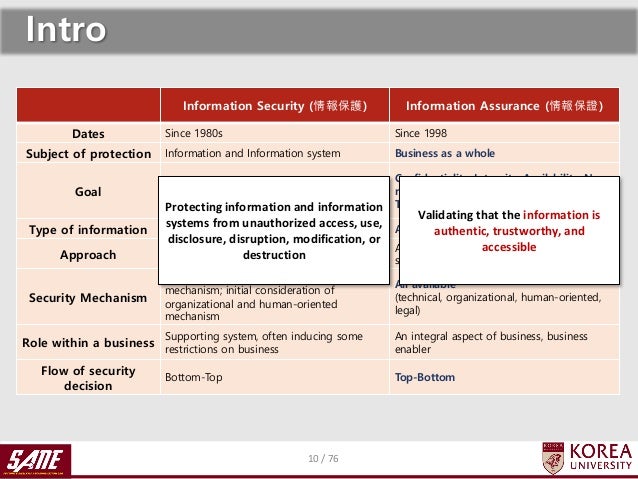
Task: Click the Korea University crest logo
Action: [x=553, y=458]
